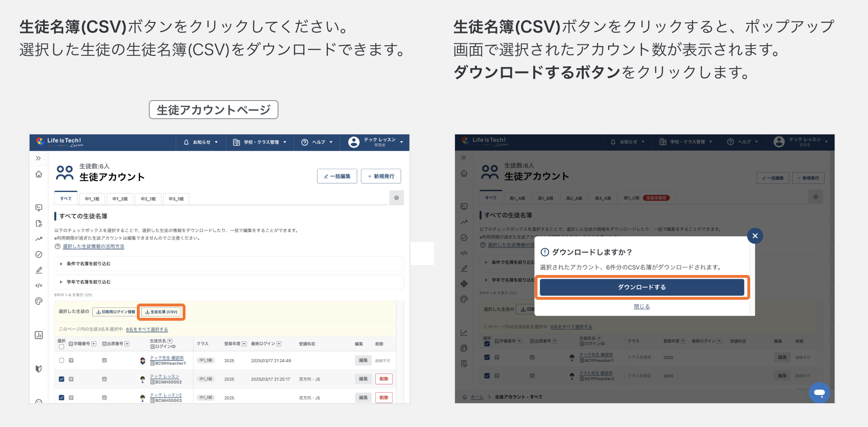Open the chat bubble support widget
The width and height of the screenshot is (868, 427).
[x=819, y=393]
